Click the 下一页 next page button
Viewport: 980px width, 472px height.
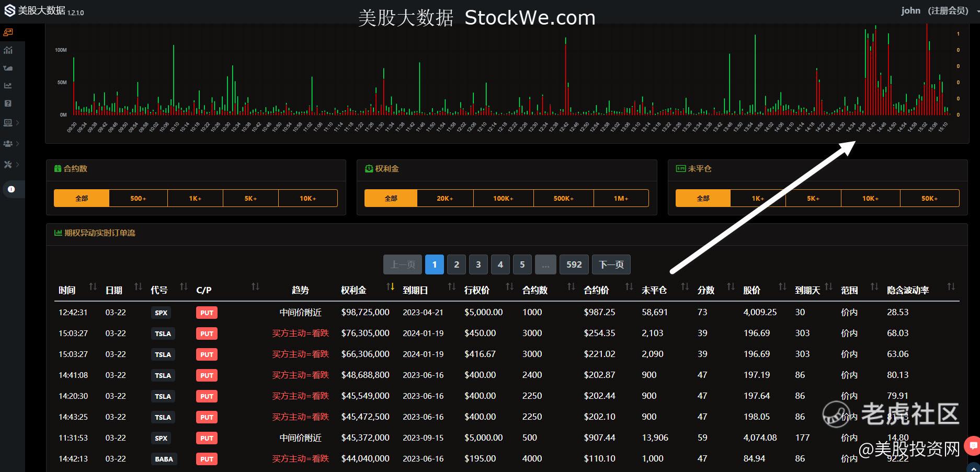611,264
